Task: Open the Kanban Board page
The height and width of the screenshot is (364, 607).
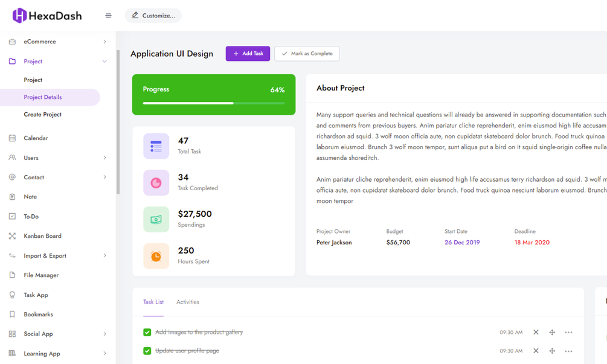Action: tap(42, 236)
